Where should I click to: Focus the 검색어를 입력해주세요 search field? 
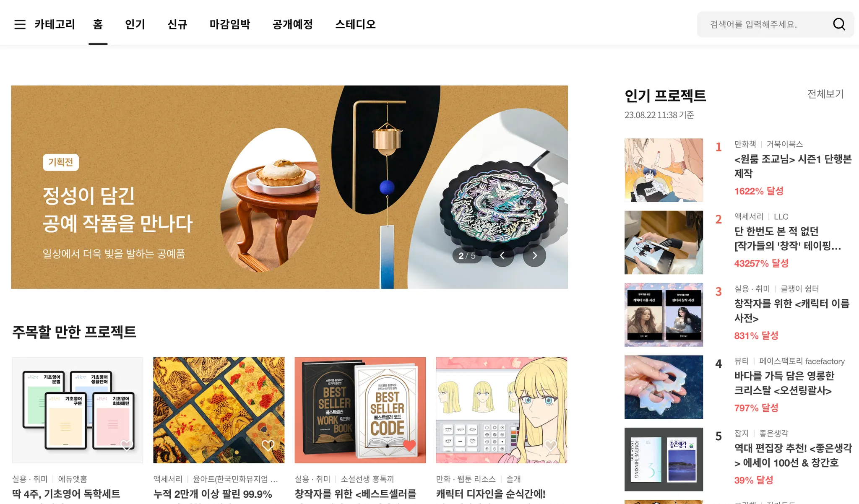tap(764, 24)
